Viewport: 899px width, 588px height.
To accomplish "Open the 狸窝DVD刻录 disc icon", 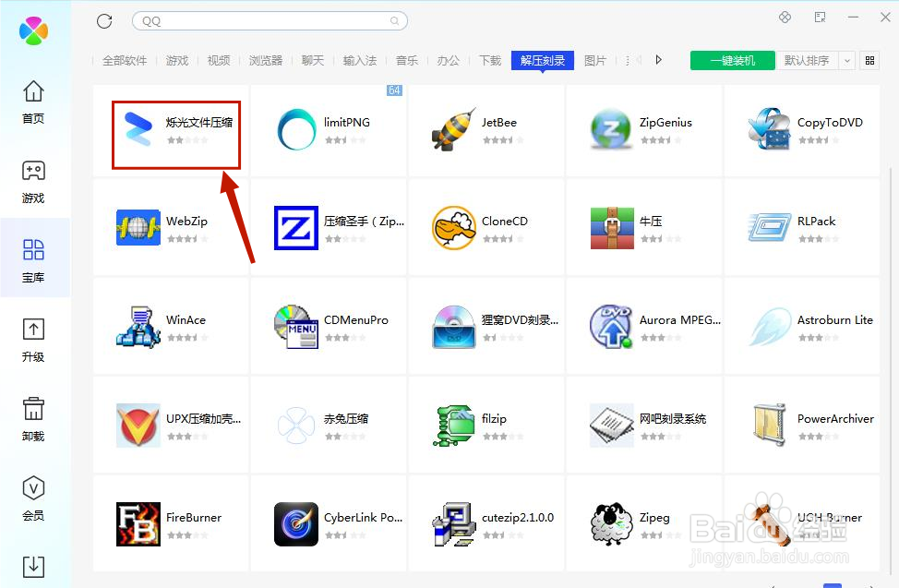I will [453, 327].
